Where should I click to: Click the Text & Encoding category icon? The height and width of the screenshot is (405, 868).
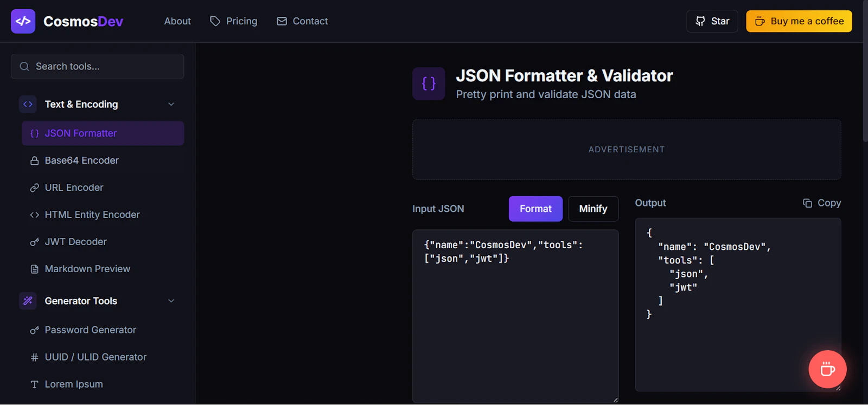click(28, 104)
